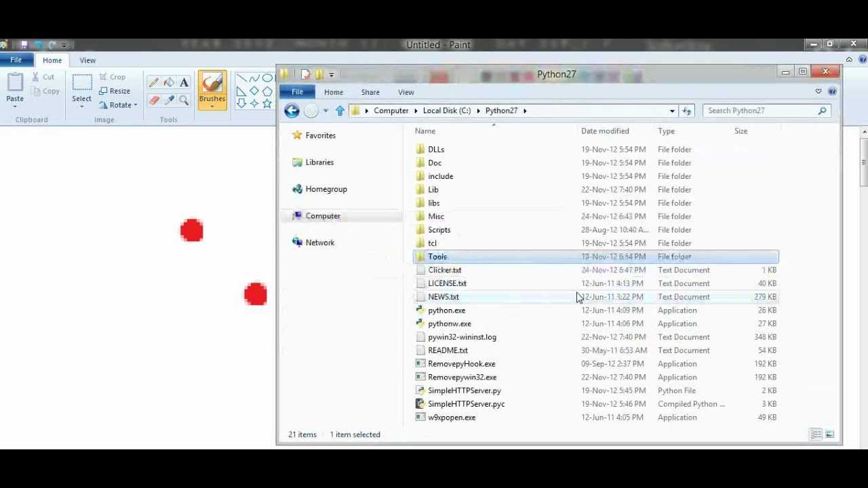Choose the line shape in Paint
Image resolution: width=868 pixels, height=488 pixels.
pyautogui.click(x=241, y=78)
